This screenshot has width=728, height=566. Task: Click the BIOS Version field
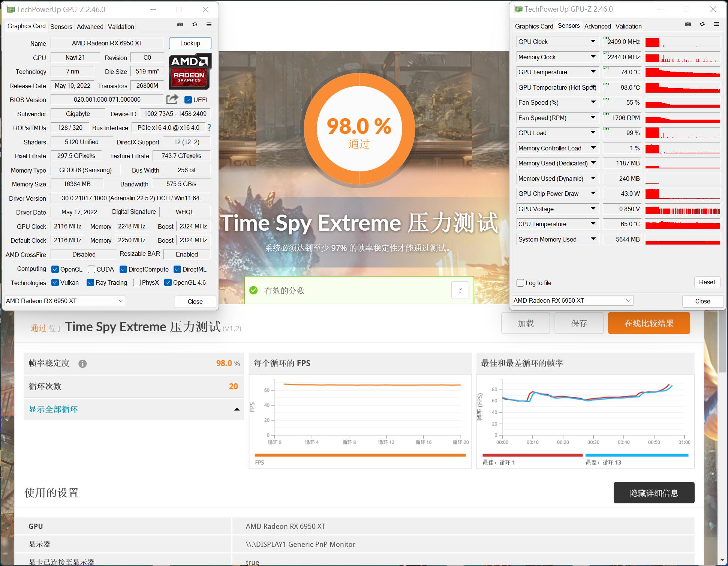107,99
